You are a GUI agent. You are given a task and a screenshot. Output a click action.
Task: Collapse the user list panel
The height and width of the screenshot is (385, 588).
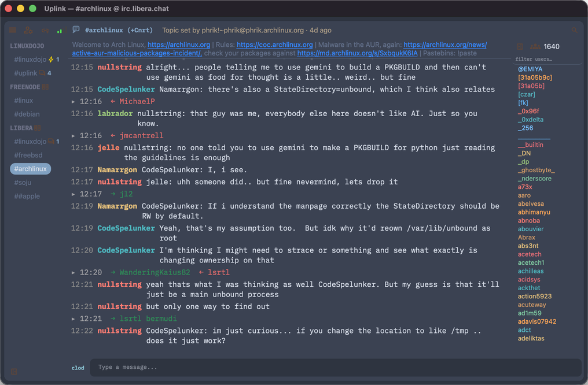coord(520,46)
